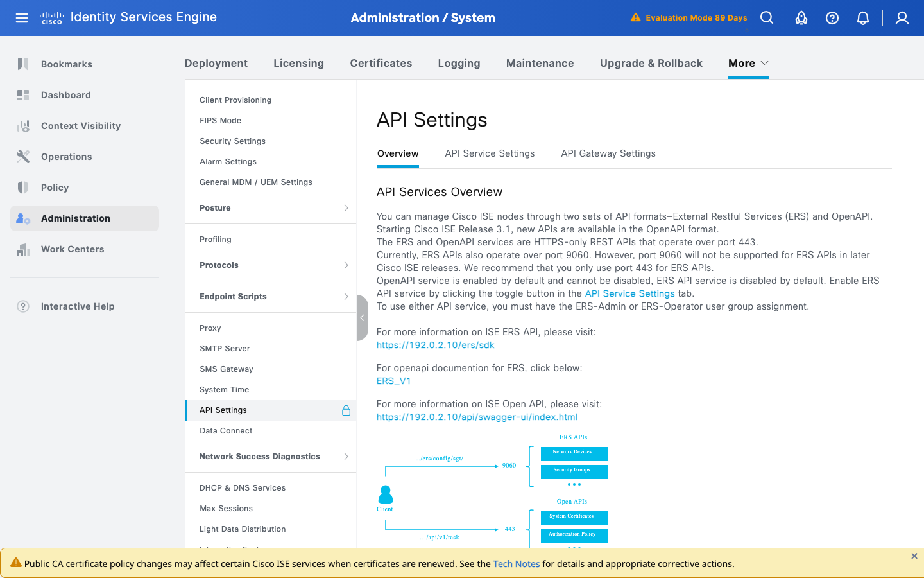Click the Policy shield icon
Screen dimensions: 924x578
point(23,188)
